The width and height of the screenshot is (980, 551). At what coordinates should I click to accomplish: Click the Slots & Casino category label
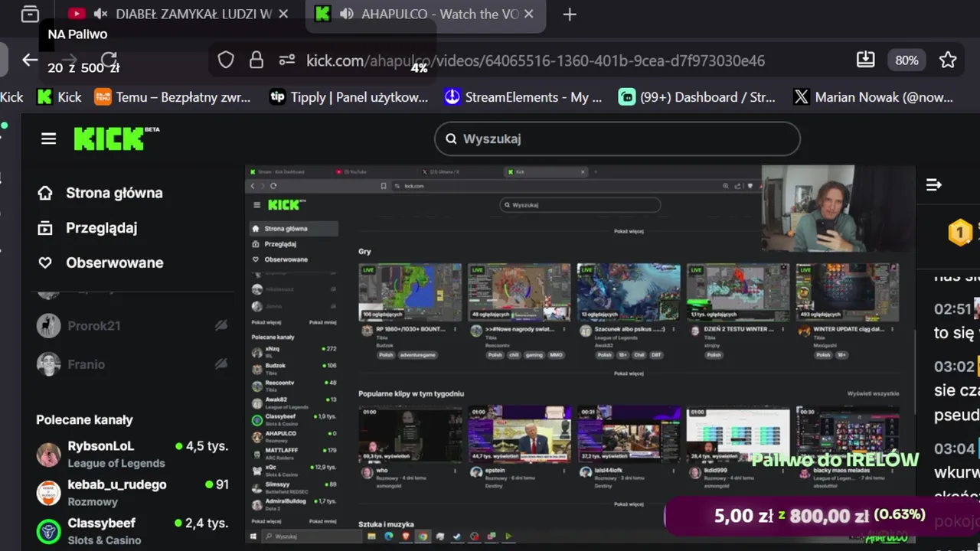coord(104,540)
